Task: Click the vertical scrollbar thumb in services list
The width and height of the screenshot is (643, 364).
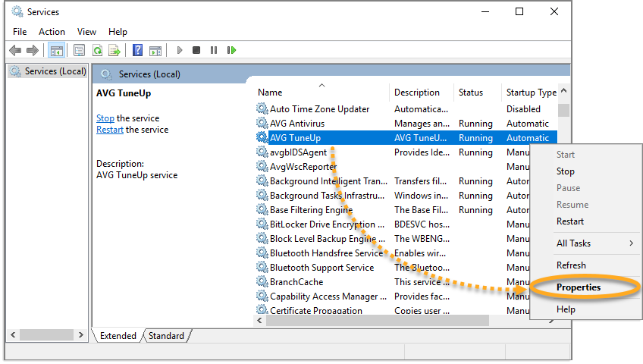Action: tap(564, 110)
